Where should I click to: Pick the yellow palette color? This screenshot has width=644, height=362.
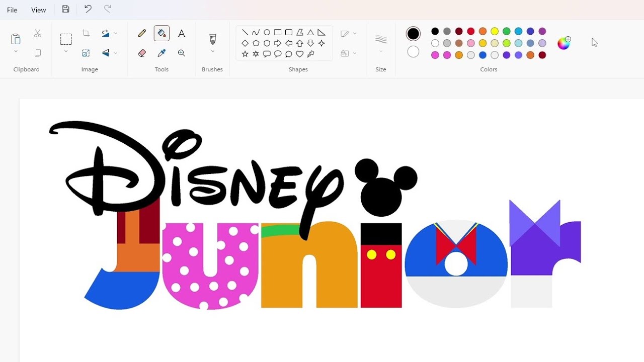point(495,31)
